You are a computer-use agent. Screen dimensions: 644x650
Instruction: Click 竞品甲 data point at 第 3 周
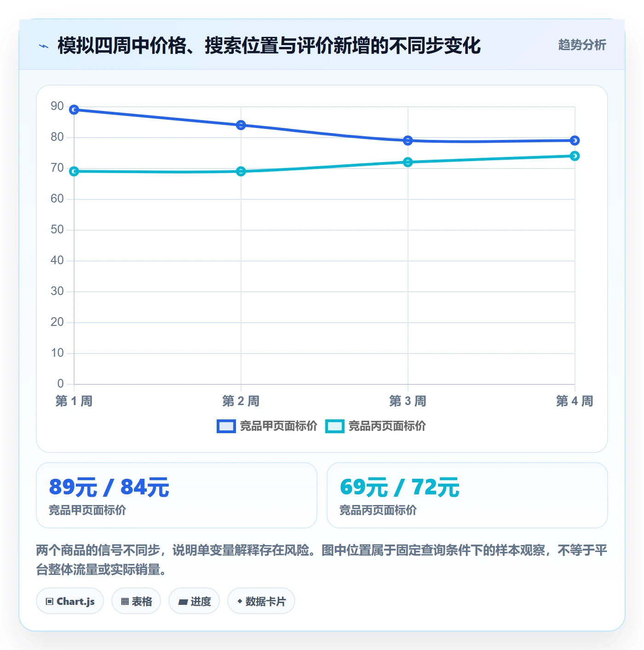pos(408,140)
